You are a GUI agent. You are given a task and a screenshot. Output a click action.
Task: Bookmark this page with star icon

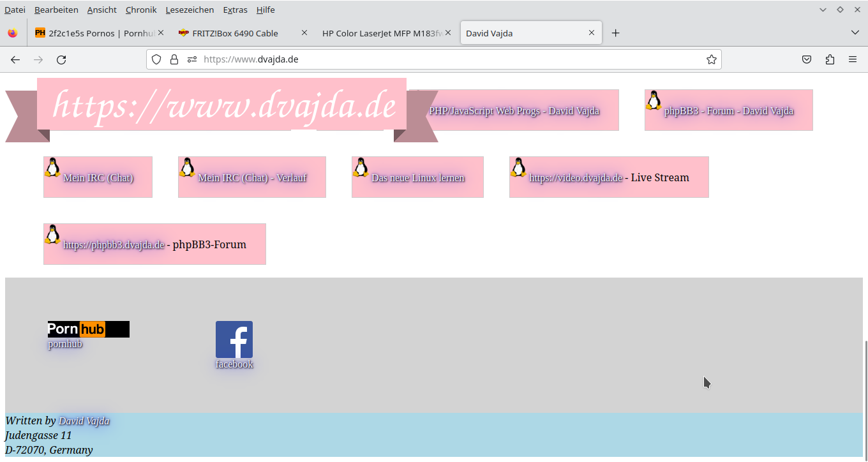click(x=711, y=59)
